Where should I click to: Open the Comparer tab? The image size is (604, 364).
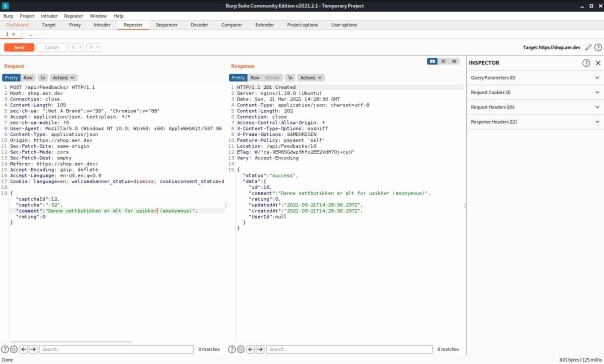pyautogui.click(x=232, y=25)
